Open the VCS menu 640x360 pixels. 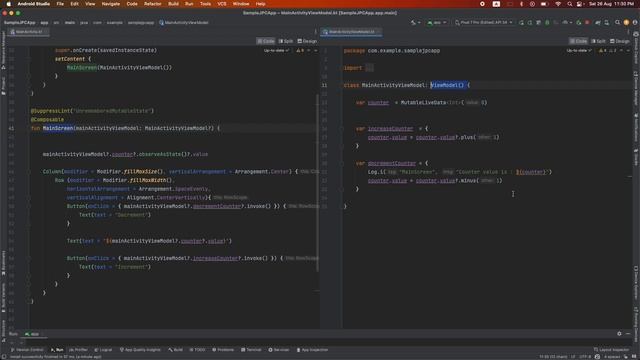(x=222, y=4)
